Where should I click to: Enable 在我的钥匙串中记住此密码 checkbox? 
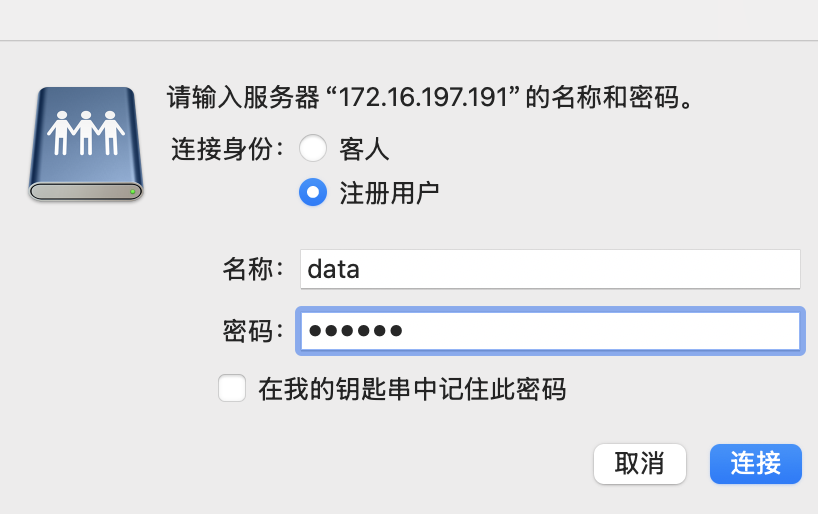(x=232, y=388)
